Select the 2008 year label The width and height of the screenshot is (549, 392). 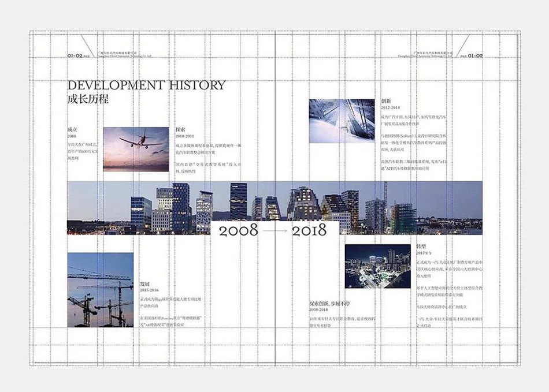click(238, 231)
